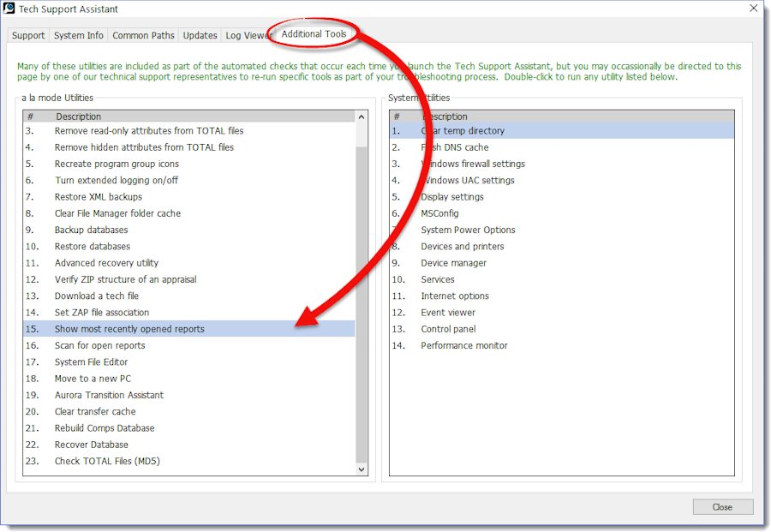The image size is (771, 532).
Task: Click the a la mode Utilities scrollbar thumb
Action: [362, 304]
